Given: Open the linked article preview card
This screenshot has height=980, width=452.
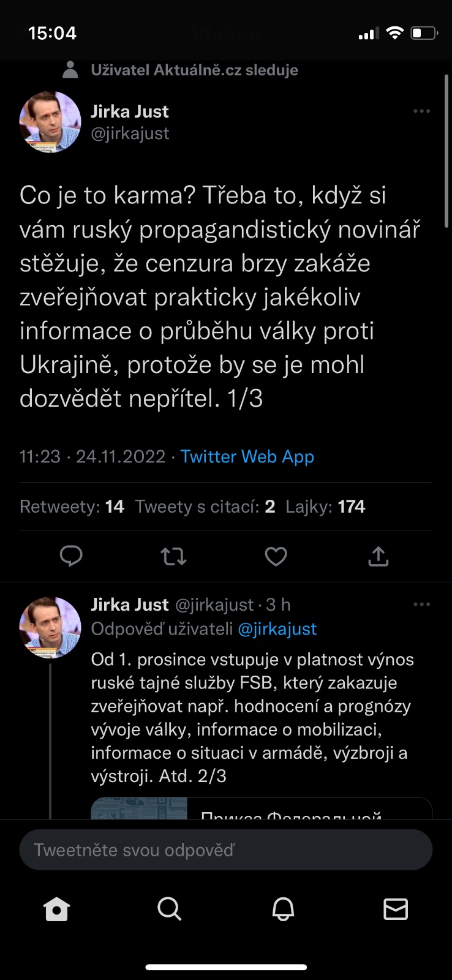Looking at the screenshot, I should tap(262, 809).
